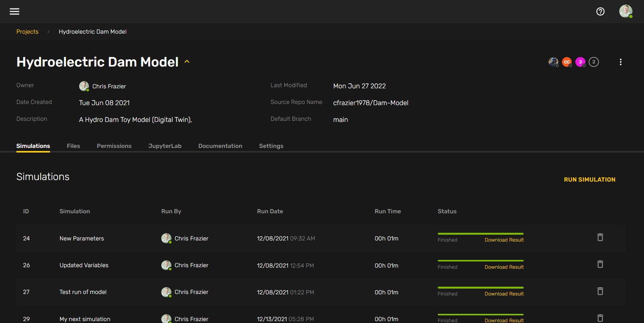Select the magenta J collaborator avatar

pos(580,62)
